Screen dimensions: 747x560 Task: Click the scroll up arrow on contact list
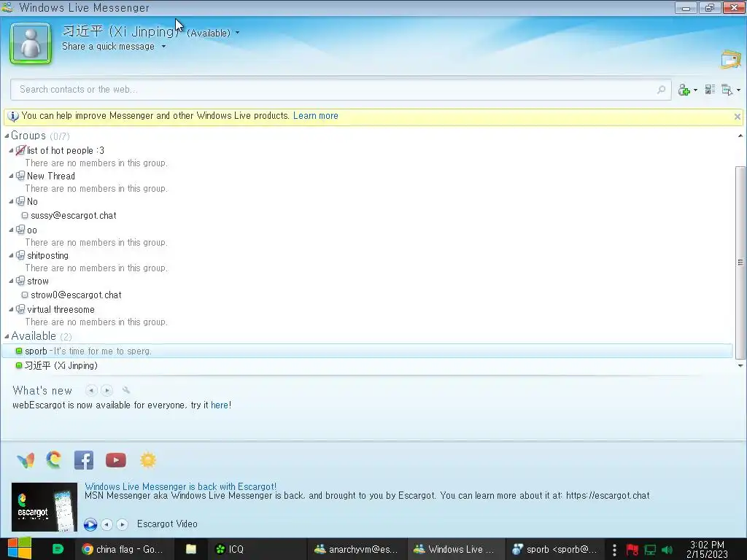click(x=740, y=136)
